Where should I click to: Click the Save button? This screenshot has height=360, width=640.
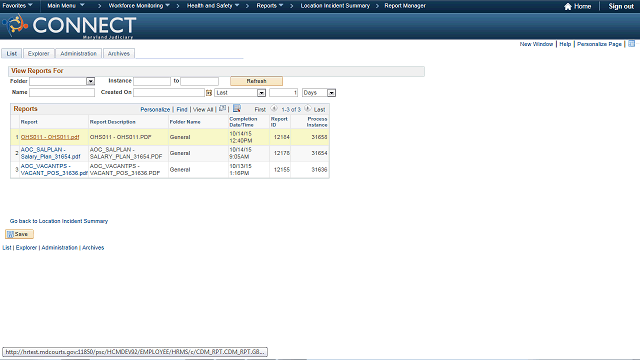coord(19,234)
